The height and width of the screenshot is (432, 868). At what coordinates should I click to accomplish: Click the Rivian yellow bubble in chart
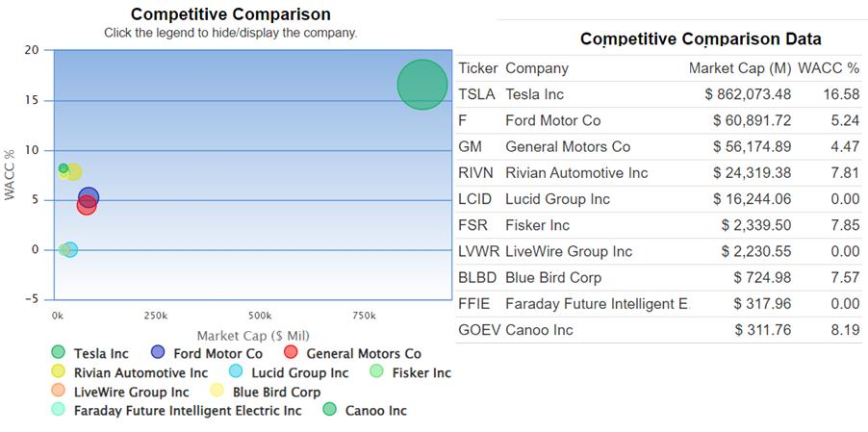click(74, 173)
